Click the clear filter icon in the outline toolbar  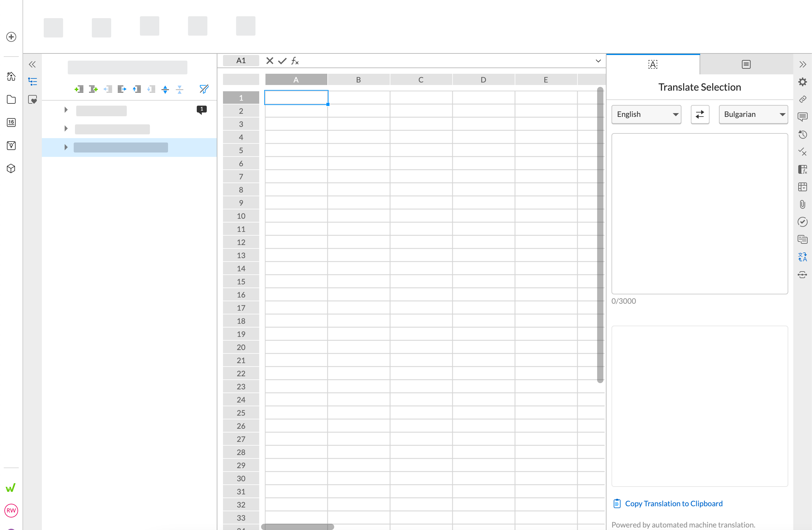(204, 89)
